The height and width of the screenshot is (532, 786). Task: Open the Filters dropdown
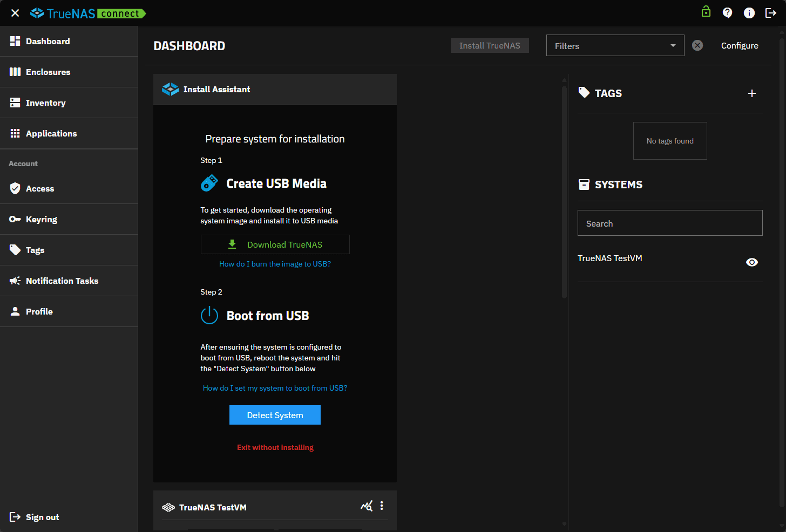(x=615, y=46)
